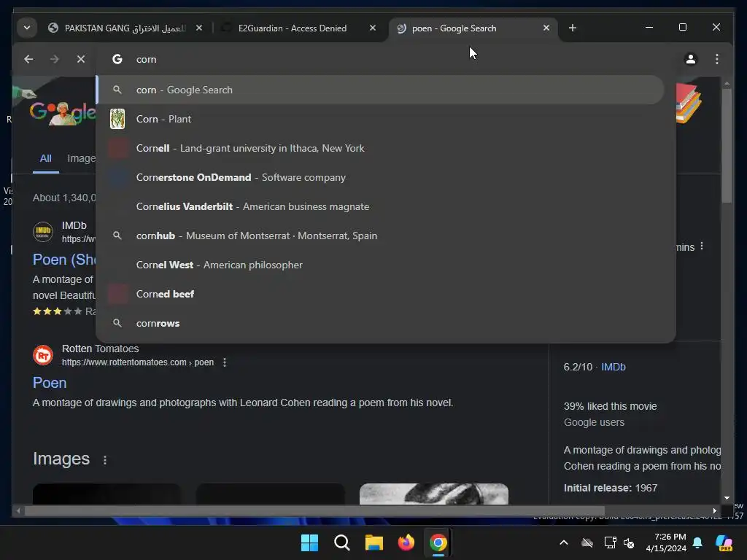Viewport: 747px width, 560px height.
Task: Click 'Initial release: 1967' text
Action: point(611,488)
